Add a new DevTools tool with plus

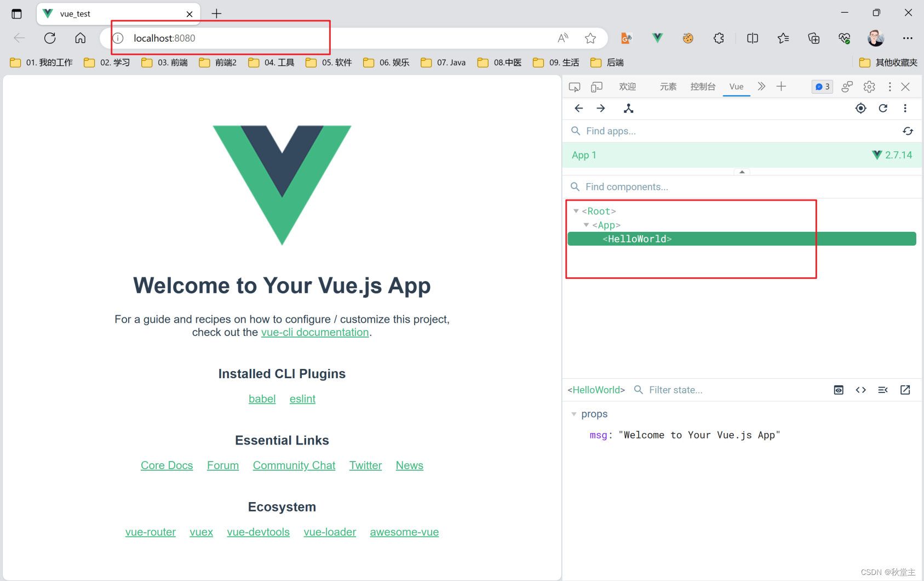[x=782, y=87]
